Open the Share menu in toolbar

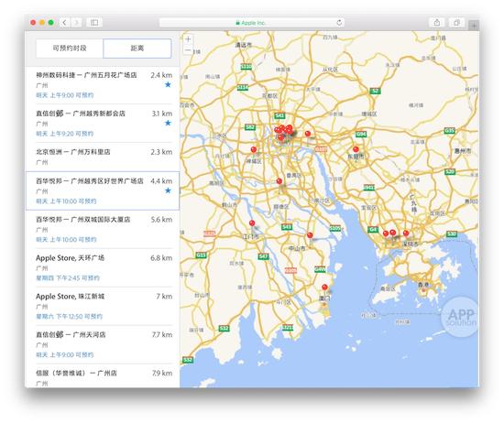coord(437,23)
